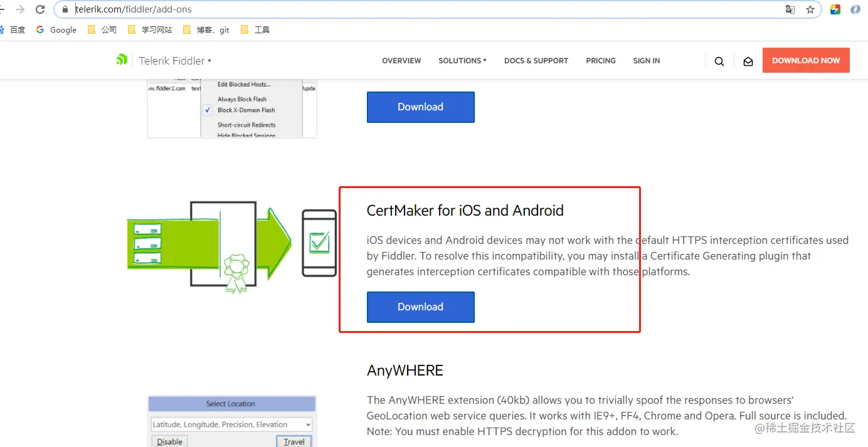Click the Telerik green logo icon

click(122, 60)
